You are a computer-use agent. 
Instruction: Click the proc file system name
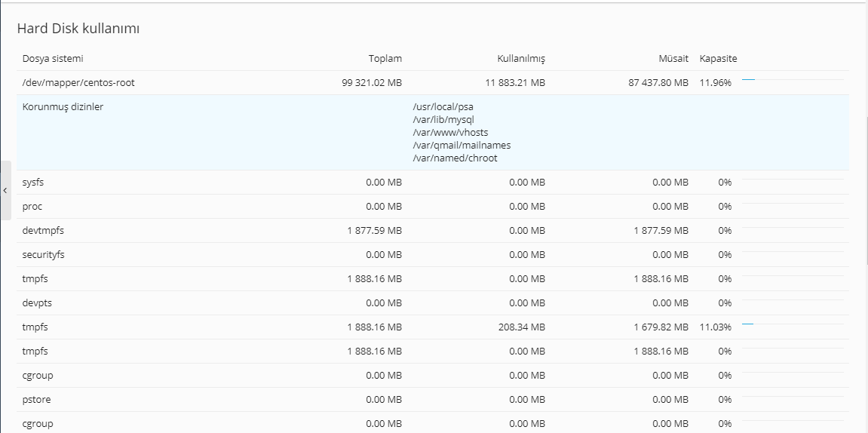32,207
